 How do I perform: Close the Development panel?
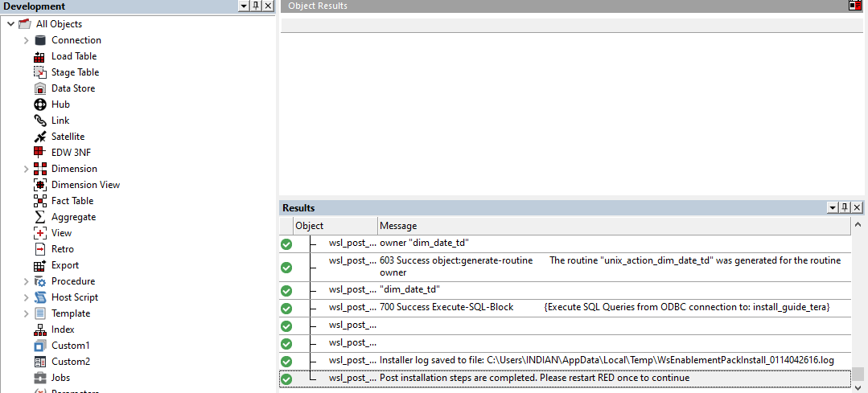[x=268, y=6]
